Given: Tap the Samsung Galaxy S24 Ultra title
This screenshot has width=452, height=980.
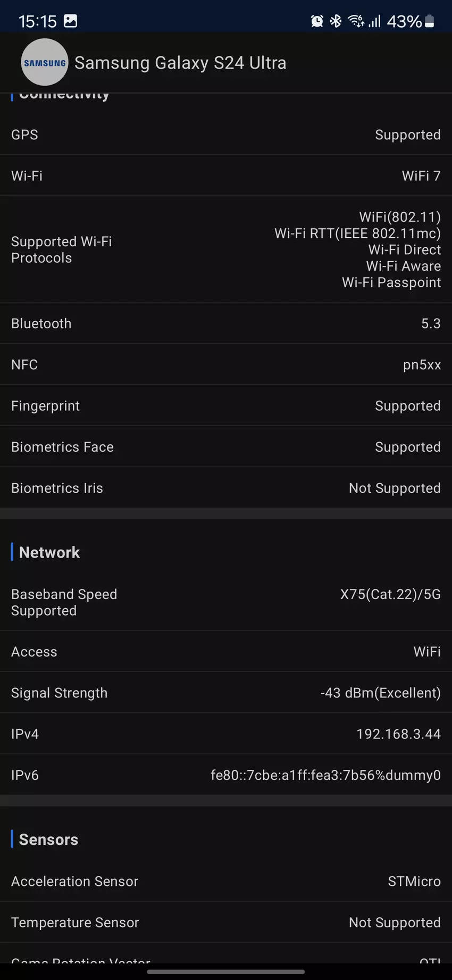Looking at the screenshot, I should pos(180,63).
